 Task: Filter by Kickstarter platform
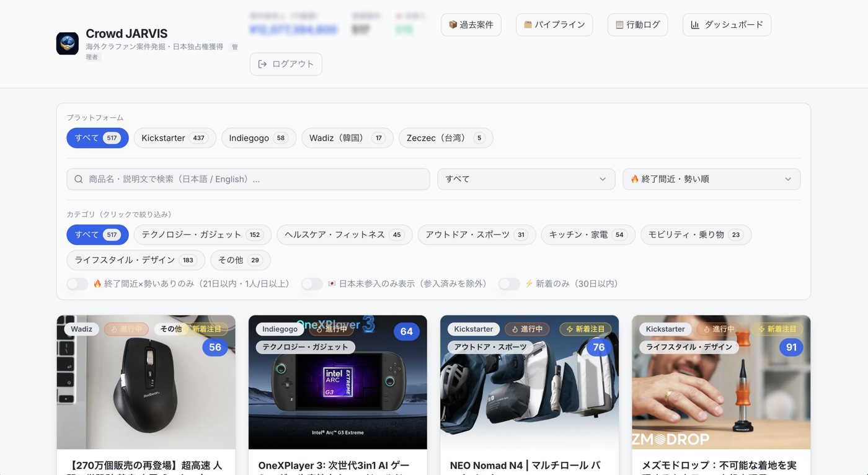[x=175, y=138]
